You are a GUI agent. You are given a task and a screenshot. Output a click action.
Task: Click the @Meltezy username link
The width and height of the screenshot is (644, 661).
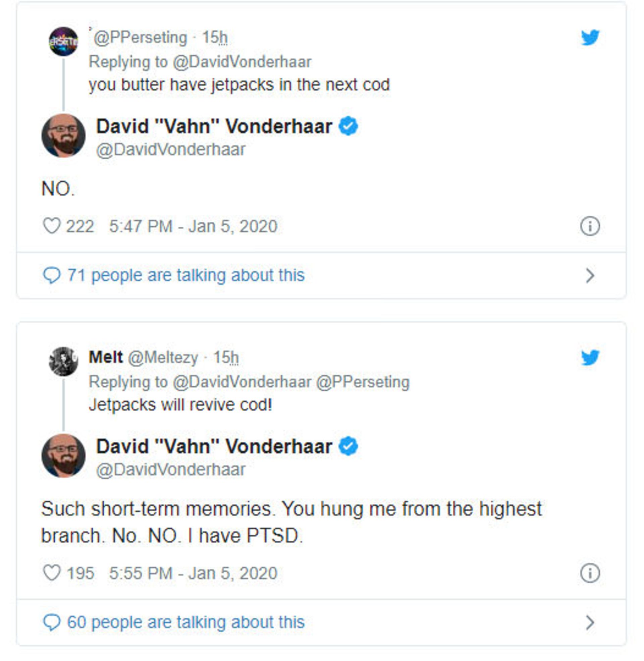[163, 357]
